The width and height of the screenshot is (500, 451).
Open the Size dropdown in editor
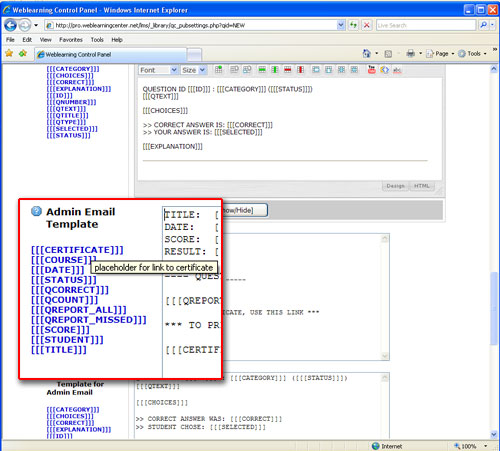click(x=193, y=70)
